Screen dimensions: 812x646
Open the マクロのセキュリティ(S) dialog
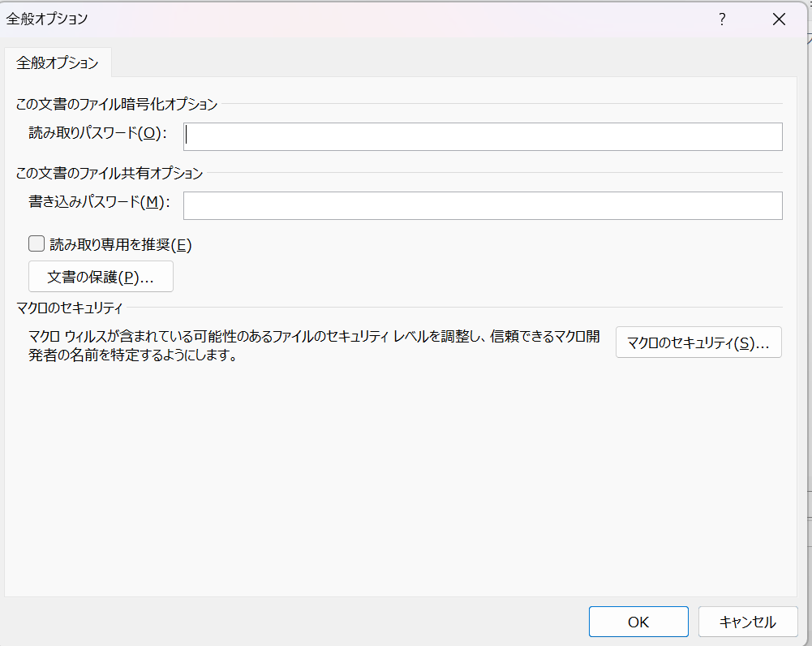pyautogui.click(x=698, y=342)
